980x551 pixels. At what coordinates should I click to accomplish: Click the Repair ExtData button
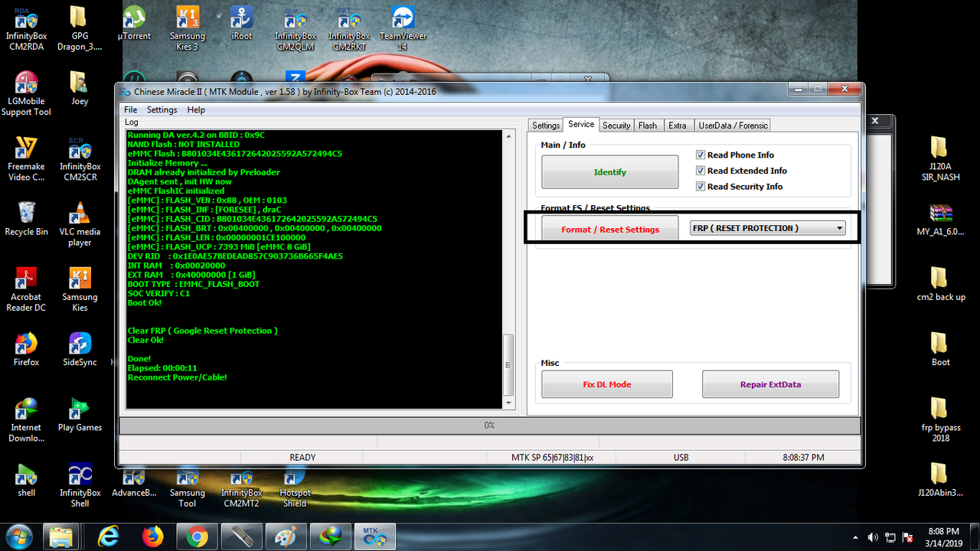(x=770, y=384)
